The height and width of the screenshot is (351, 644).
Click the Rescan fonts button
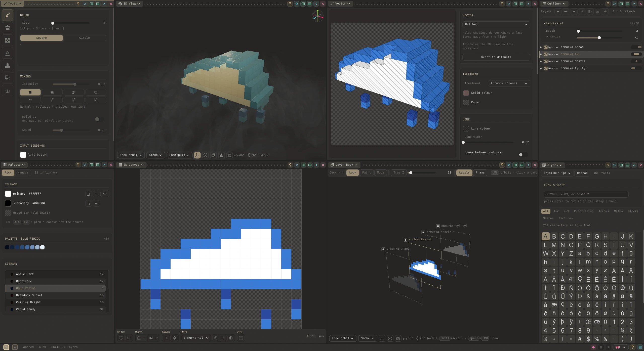(x=582, y=173)
